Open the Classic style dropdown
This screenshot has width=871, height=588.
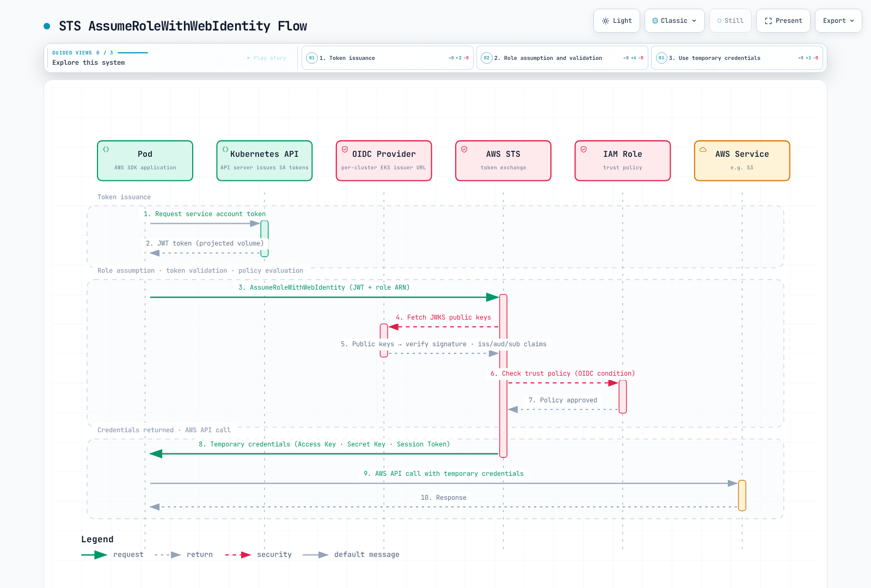[674, 21]
